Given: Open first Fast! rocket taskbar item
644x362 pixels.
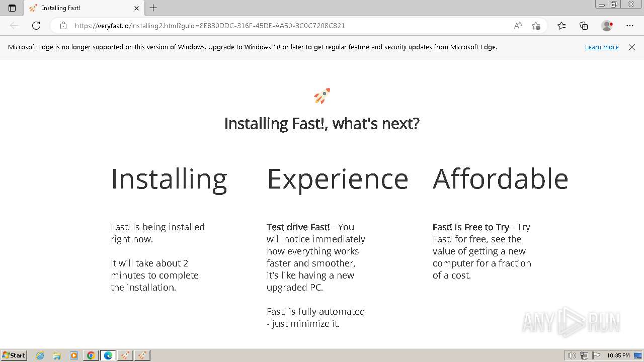Looking at the screenshot, I should coord(125,355).
